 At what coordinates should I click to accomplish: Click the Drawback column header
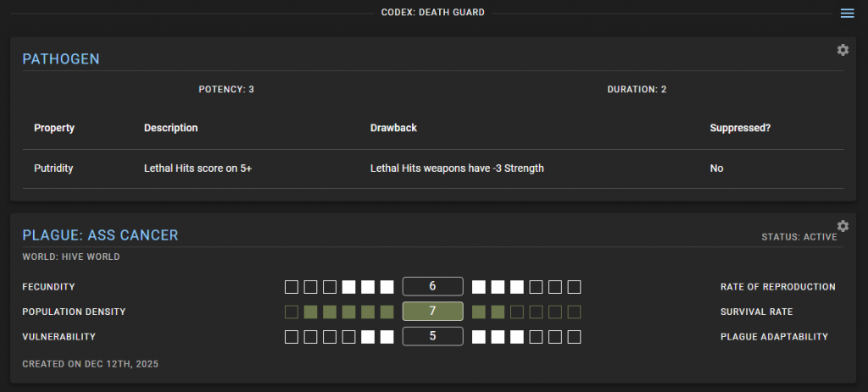(393, 128)
